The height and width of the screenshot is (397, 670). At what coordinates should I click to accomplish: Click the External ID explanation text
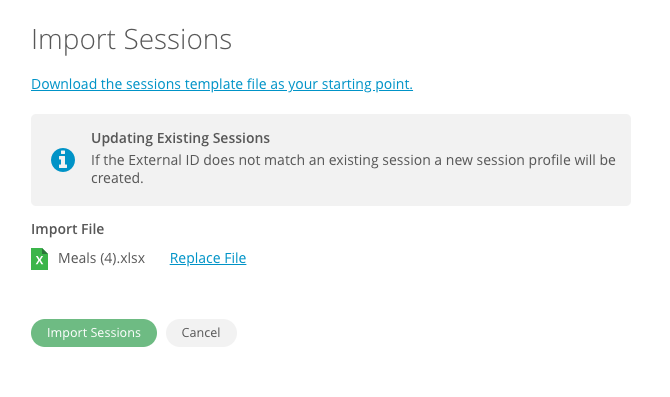(x=353, y=169)
